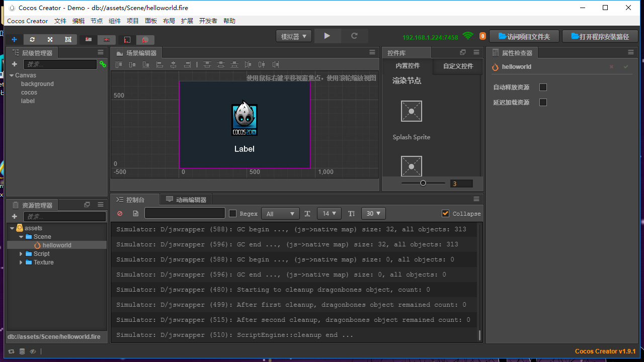Enable the 自动释放资源 checkbox
The width and height of the screenshot is (644, 362).
click(543, 87)
